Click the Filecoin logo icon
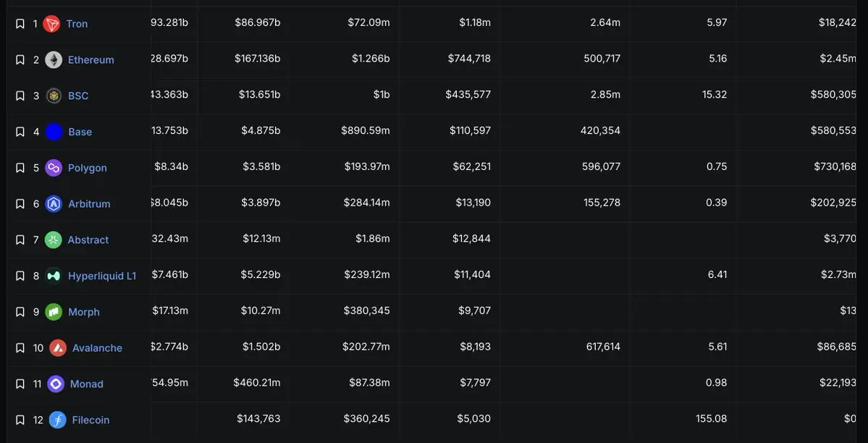This screenshot has width=868, height=443. [x=58, y=420]
